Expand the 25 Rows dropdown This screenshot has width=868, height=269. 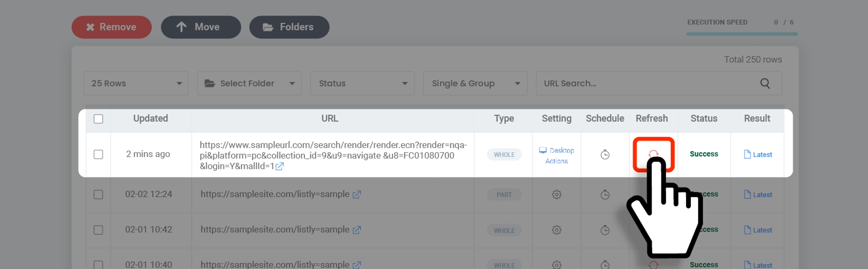click(x=136, y=83)
